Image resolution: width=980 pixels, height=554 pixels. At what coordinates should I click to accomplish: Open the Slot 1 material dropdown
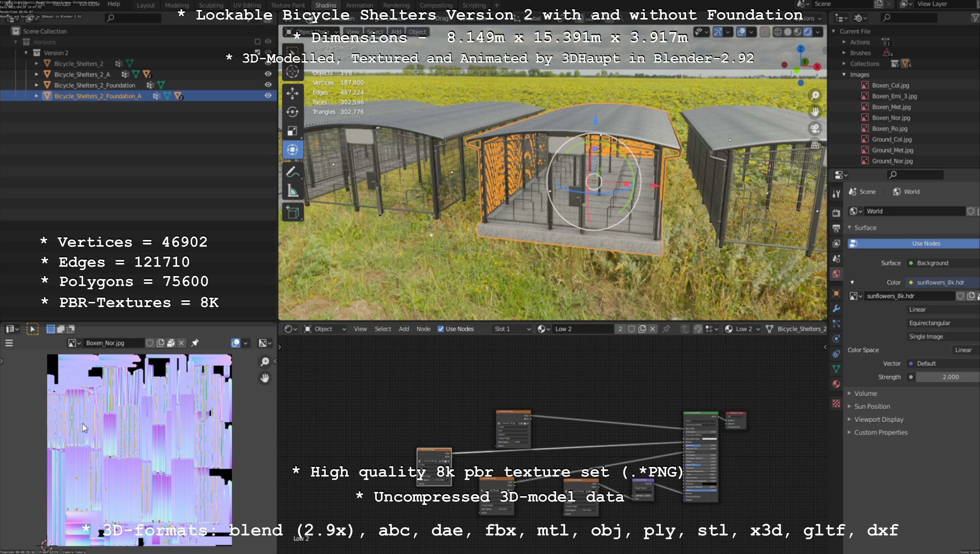[512, 329]
